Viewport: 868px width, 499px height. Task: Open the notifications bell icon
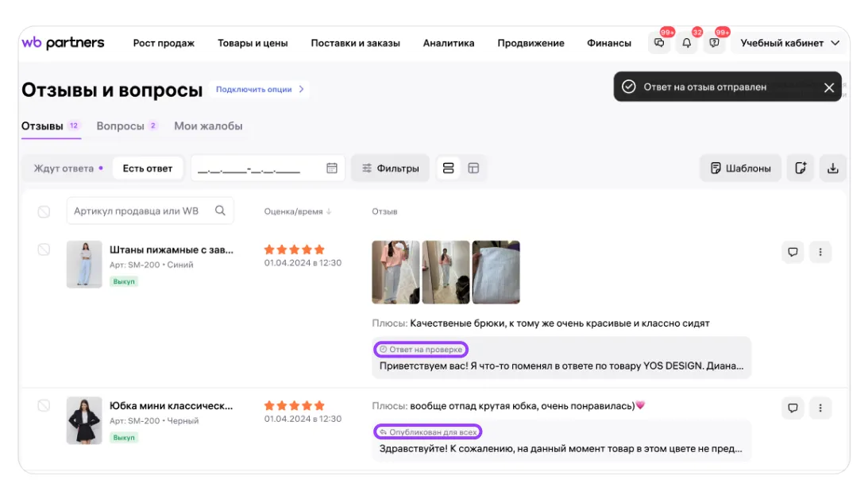pos(687,43)
